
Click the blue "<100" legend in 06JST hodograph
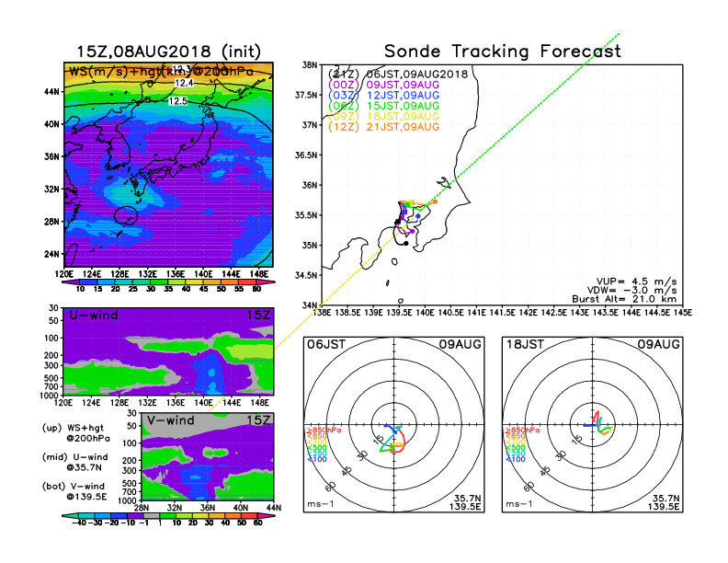point(316,459)
